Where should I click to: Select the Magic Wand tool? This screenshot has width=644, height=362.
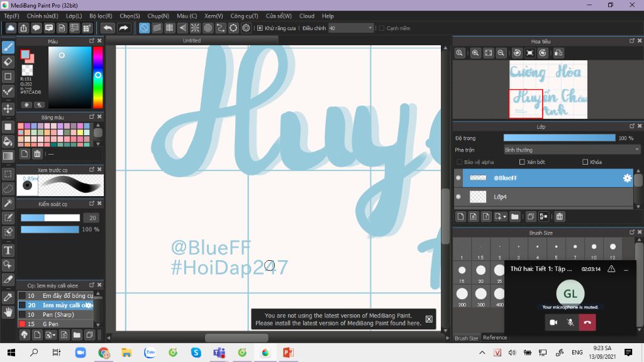[x=8, y=203]
